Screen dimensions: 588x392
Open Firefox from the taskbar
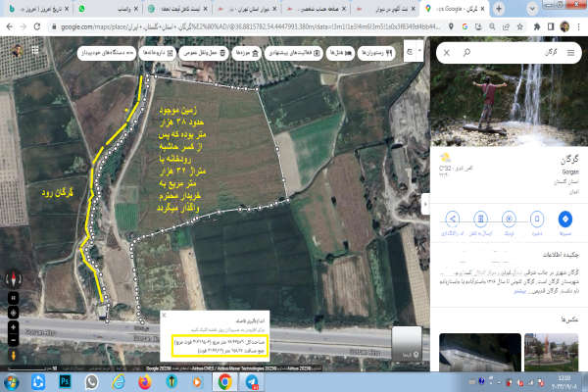point(145,382)
